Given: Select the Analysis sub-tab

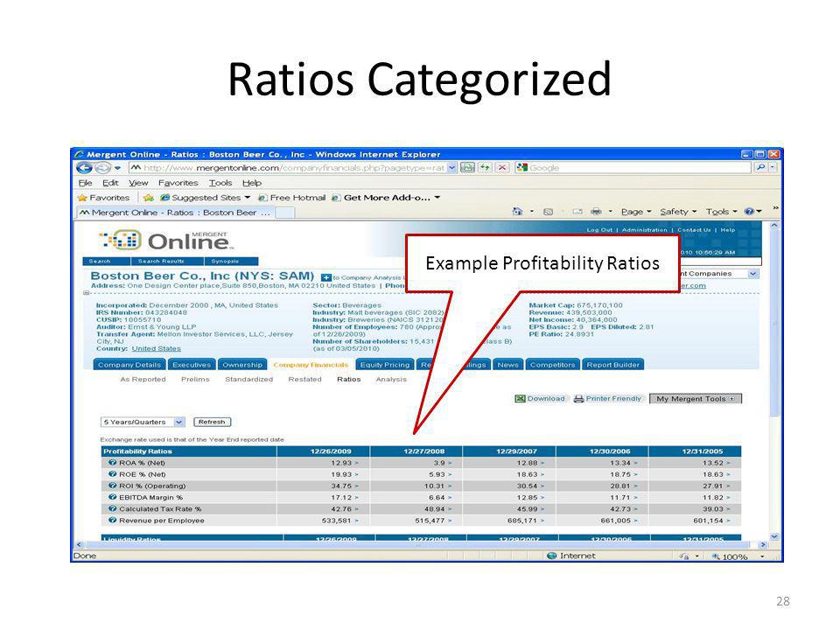Looking at the screenshot, I should (x=391, y=379).
